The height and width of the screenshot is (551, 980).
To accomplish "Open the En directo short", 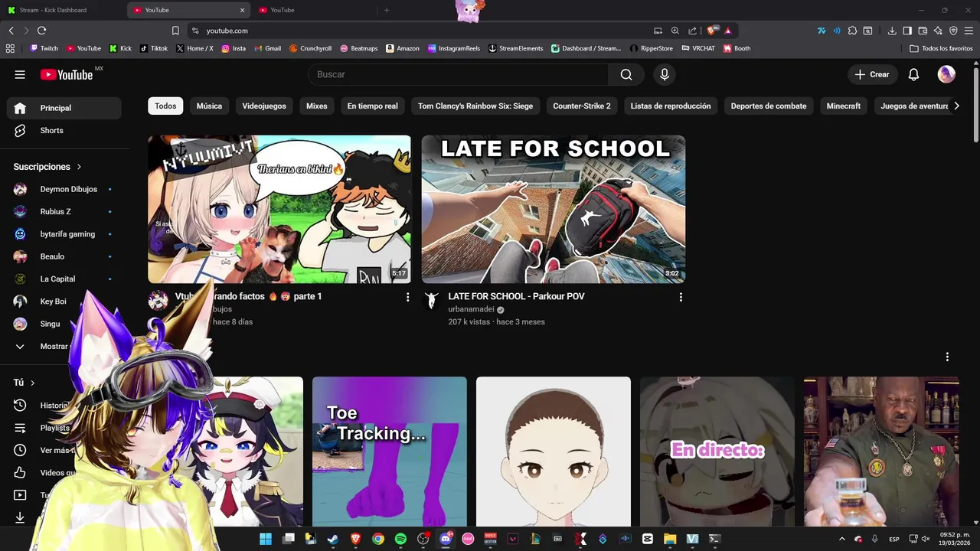I will coord(717,452).
